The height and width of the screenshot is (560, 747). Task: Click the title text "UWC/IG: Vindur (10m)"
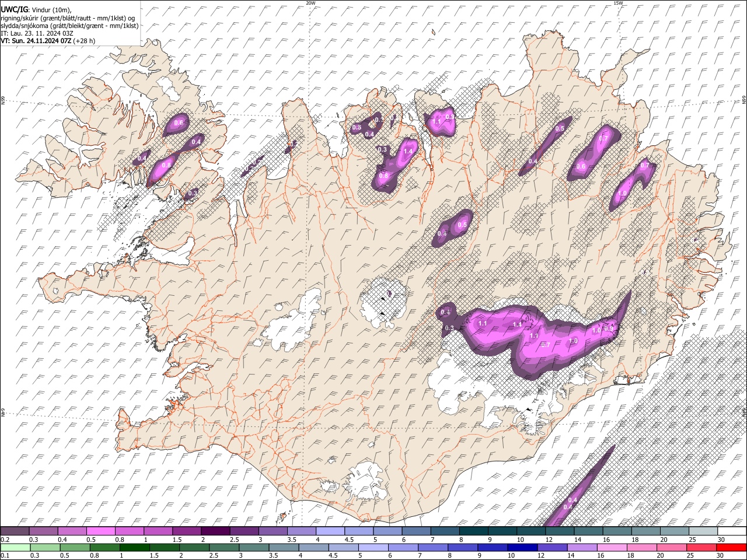[x=36, y=10]
